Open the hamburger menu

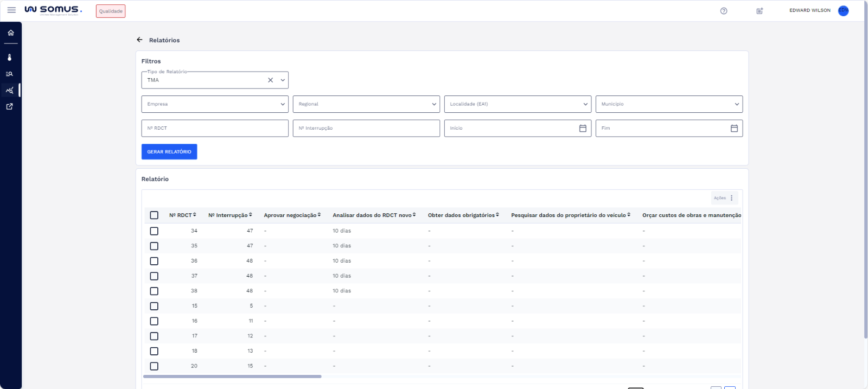[11, 10]
